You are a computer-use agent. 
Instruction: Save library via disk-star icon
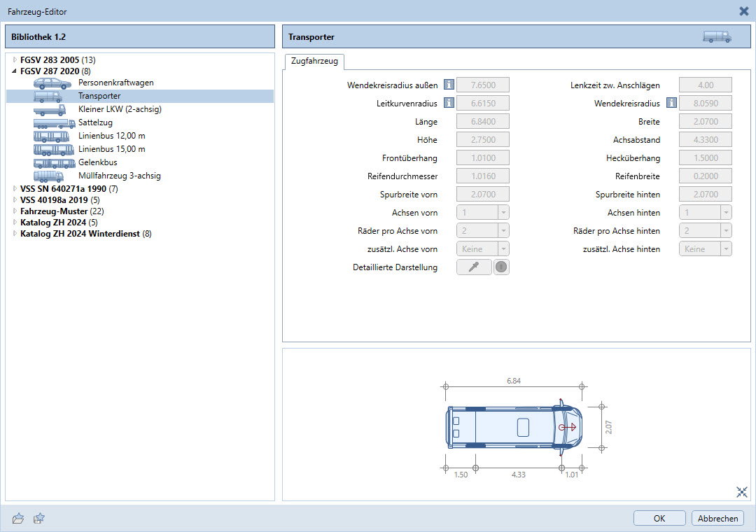40,518
